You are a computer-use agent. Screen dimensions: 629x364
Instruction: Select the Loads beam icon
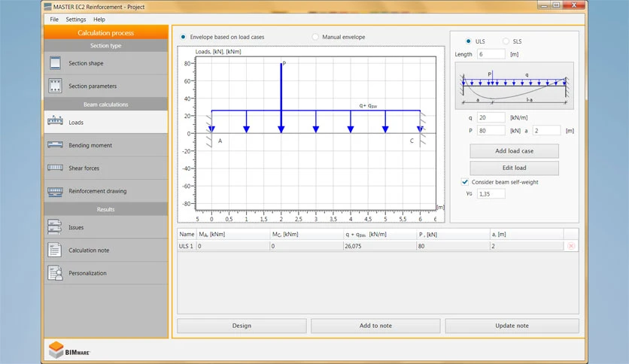click(x=55, y=120)
